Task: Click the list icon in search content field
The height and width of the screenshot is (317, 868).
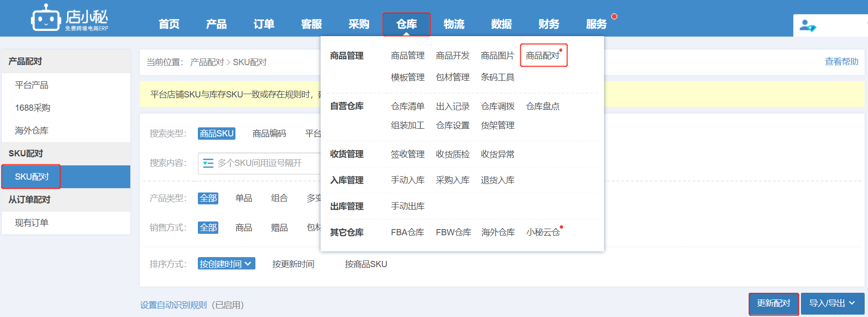Action: [208, 163]
